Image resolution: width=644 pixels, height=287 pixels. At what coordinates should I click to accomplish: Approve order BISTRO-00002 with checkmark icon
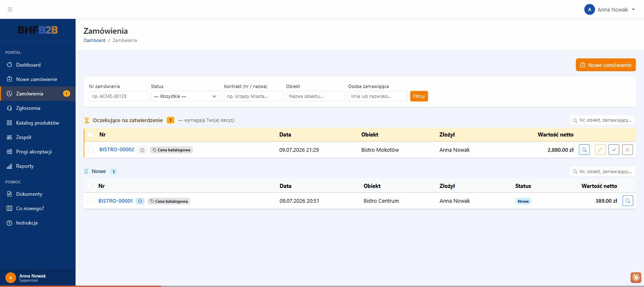(x=614, y=150)
